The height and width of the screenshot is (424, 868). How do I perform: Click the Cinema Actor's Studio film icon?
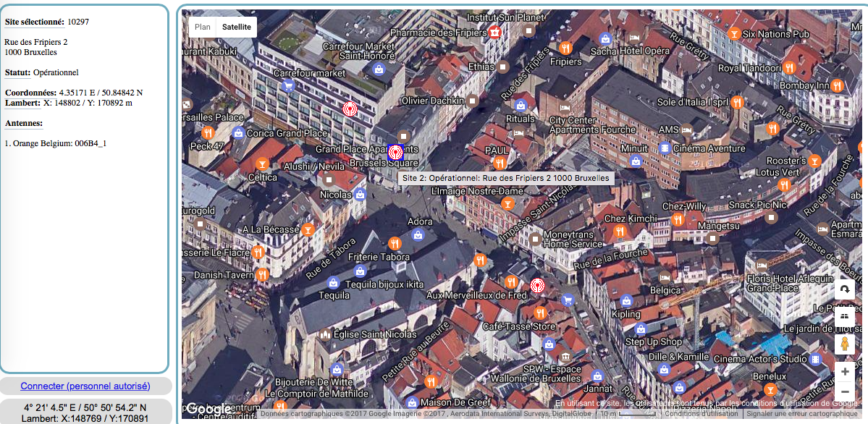815,359
